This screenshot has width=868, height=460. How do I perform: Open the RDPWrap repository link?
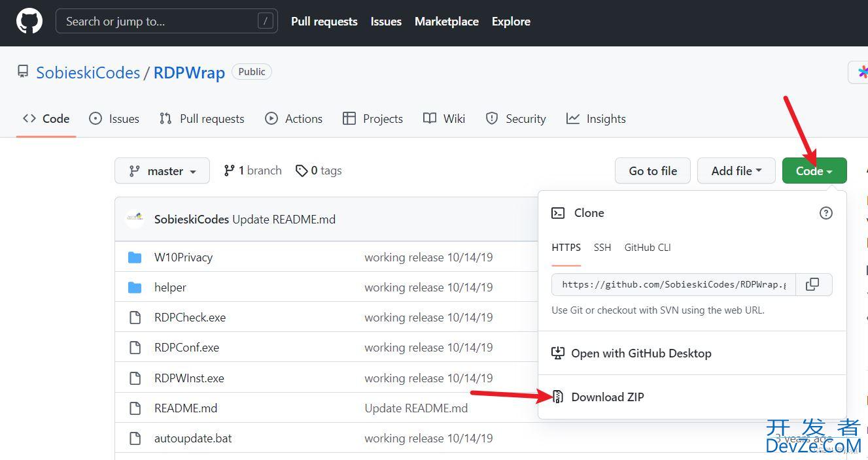(189, 73)
